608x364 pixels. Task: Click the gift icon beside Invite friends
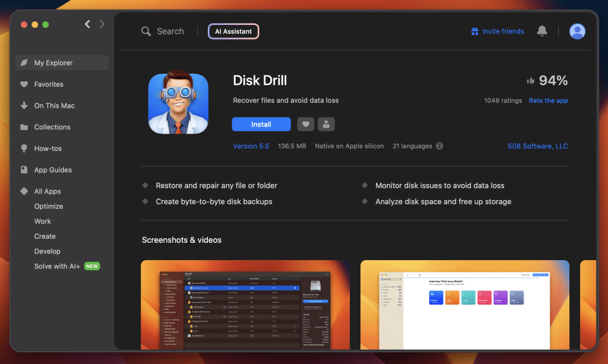pos(474,31)
